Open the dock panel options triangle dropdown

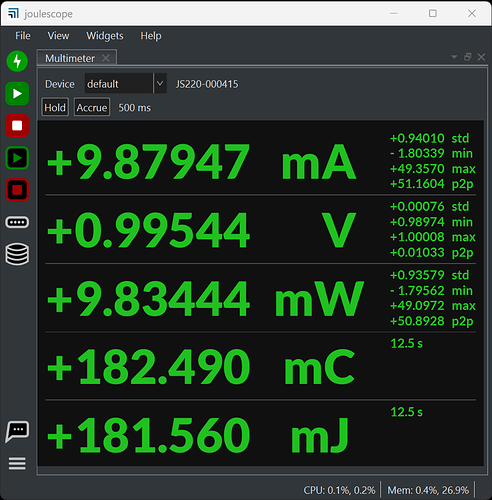click(x=454, y=57)
